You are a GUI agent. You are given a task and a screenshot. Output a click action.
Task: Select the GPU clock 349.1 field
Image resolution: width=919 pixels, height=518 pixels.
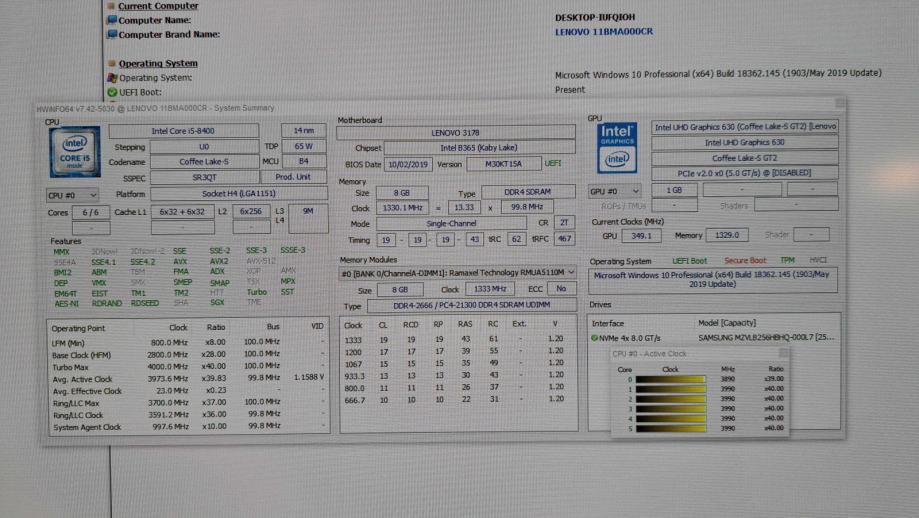point(641,236)
